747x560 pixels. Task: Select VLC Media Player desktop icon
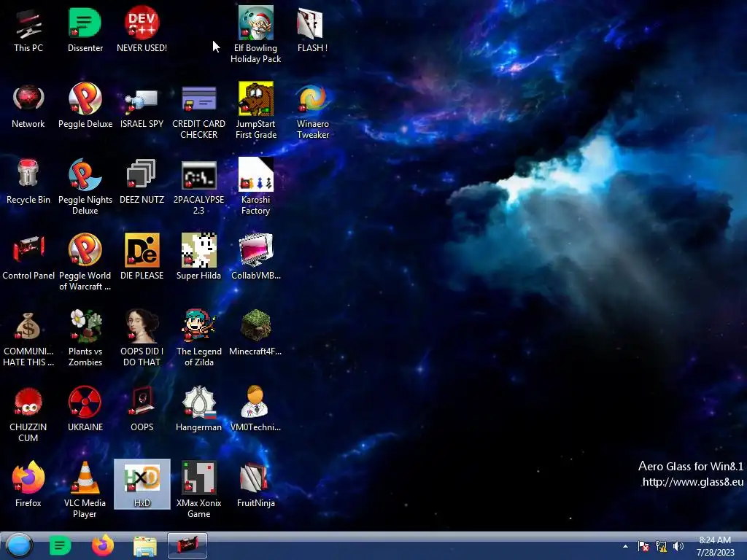tap(85, 490)
